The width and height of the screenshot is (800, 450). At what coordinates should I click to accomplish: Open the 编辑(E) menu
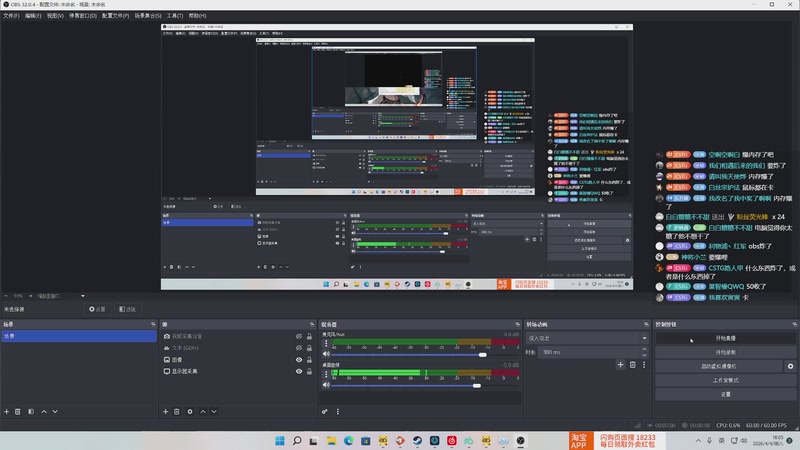pos(33,16)
